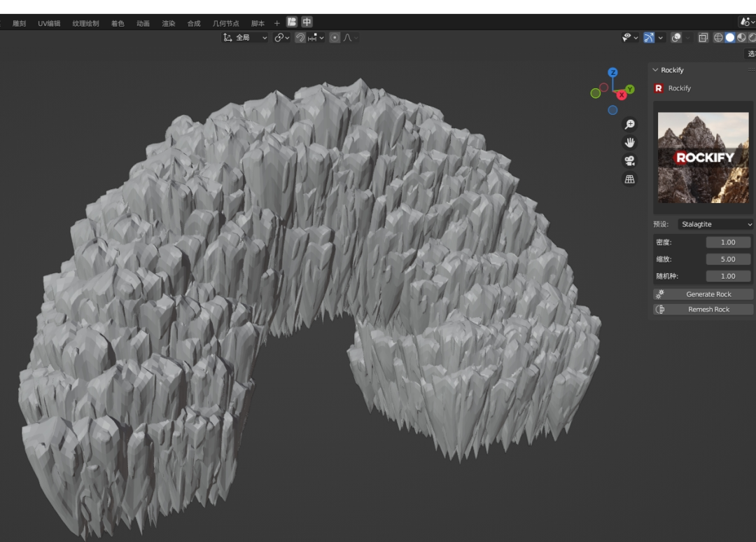
Task: Click the Y axis on navigation gizmo
Action: pos(630,89)
